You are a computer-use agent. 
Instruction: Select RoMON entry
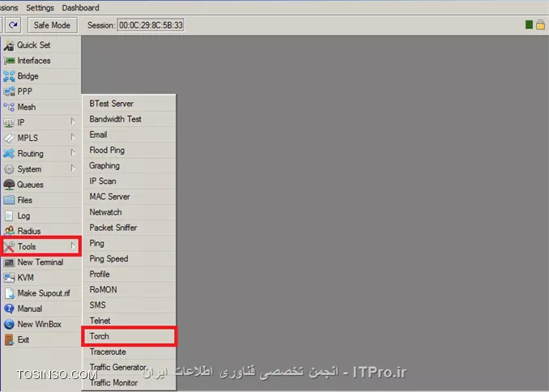[x=130, y=290]
